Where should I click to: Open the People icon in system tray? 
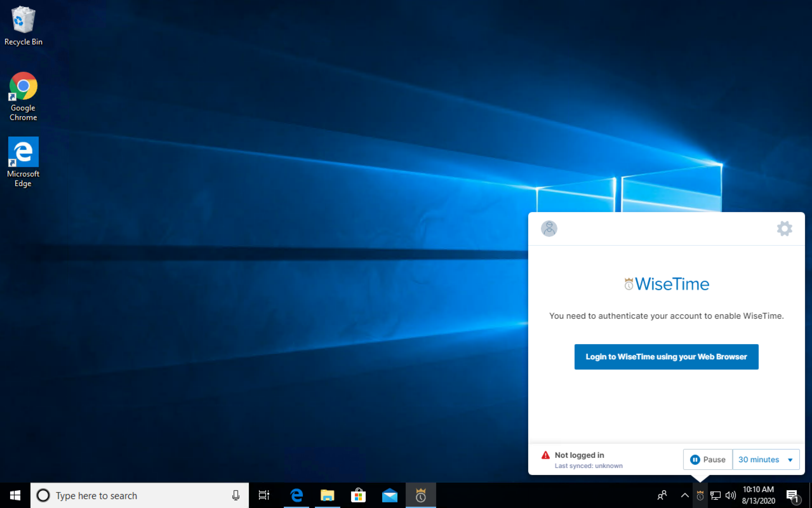click(x=662, y=495)
